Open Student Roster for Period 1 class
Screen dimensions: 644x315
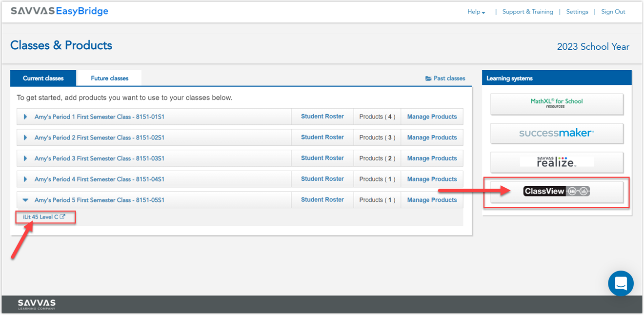tap(322, 116)
